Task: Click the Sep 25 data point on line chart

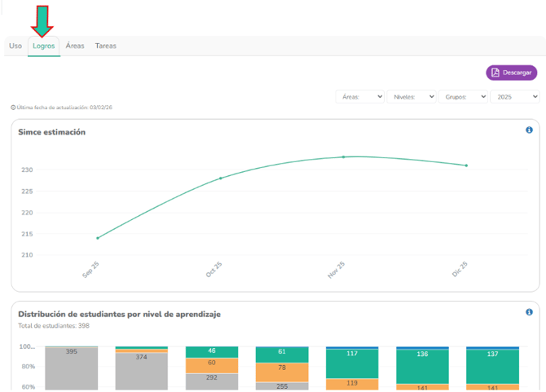Action: pyautogui.click(x=98, y=238)
